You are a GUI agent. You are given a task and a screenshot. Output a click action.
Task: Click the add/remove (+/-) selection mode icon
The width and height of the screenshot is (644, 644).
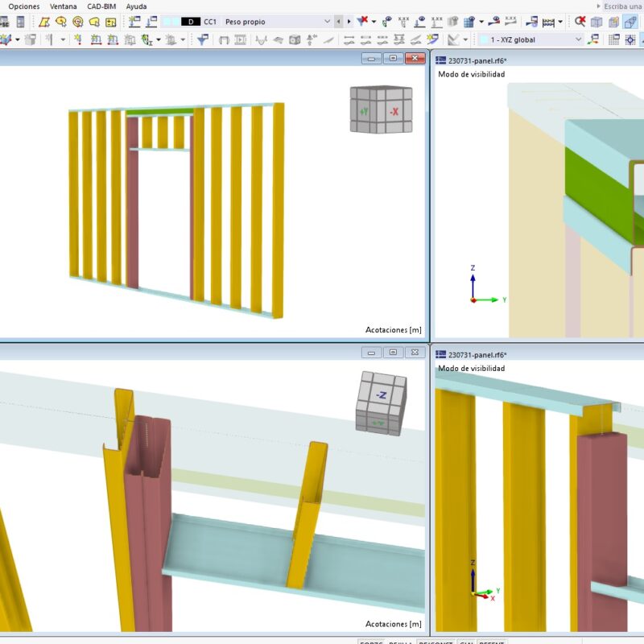coord(111,22)
